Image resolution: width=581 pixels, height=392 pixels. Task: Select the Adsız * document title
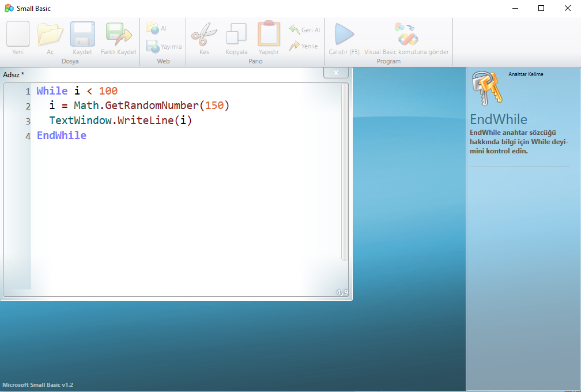click(x=14, y=75)
